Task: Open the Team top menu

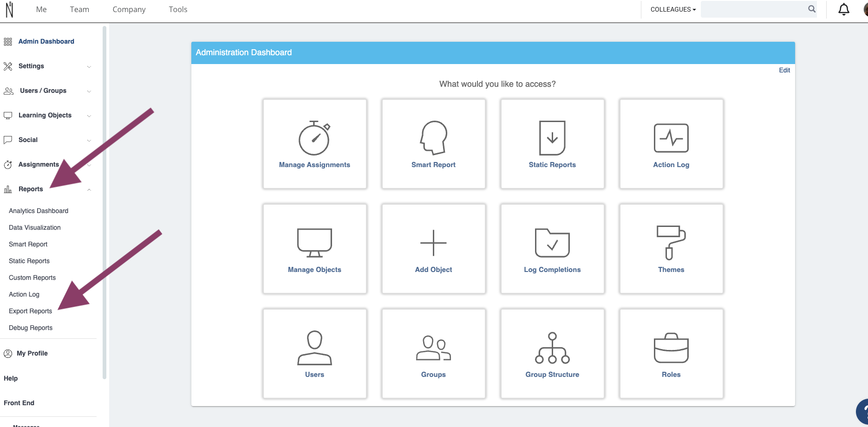Action: pos(79,9)
